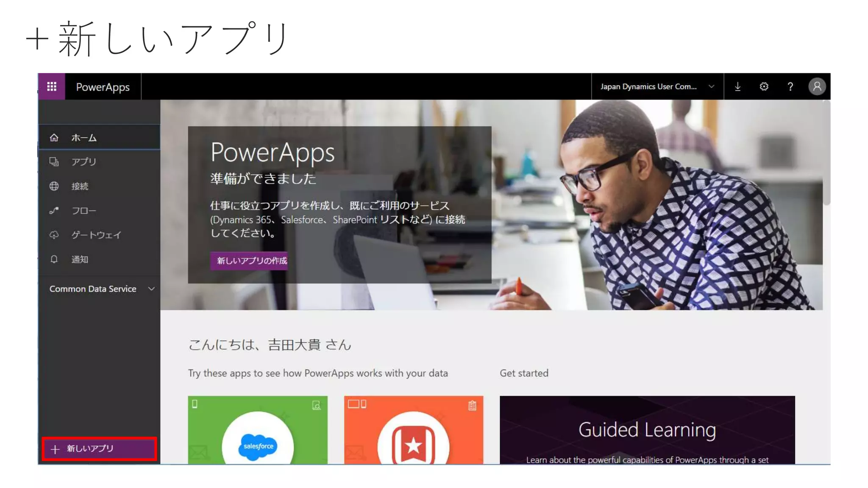Open settings gear icon
868x488 pixels.
coord(764,86)
